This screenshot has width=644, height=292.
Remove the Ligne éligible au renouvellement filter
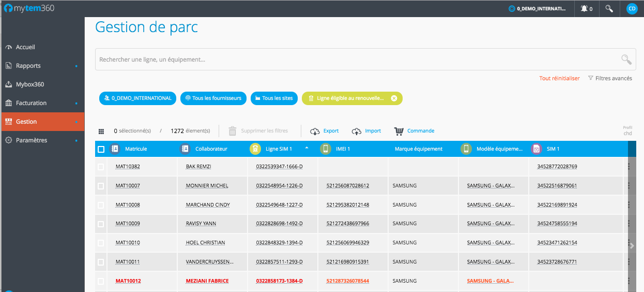(394, 98)
